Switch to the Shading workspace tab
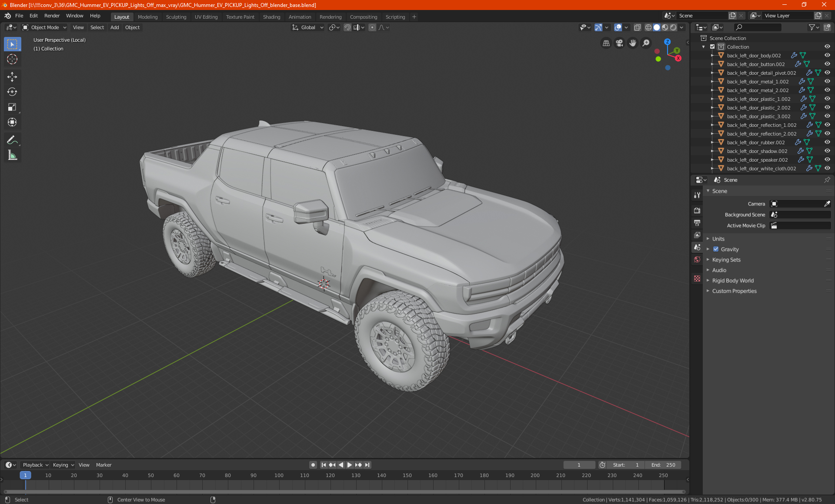 pos(271,17)
